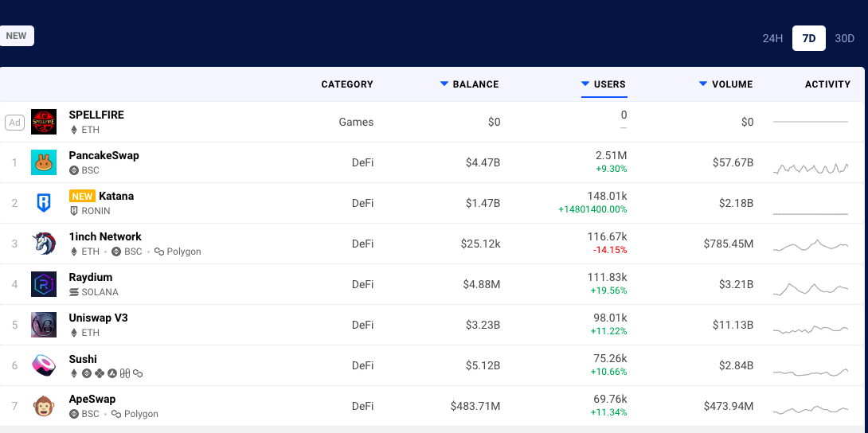Click the Katana Ronin shield logo

coord(44,203)
